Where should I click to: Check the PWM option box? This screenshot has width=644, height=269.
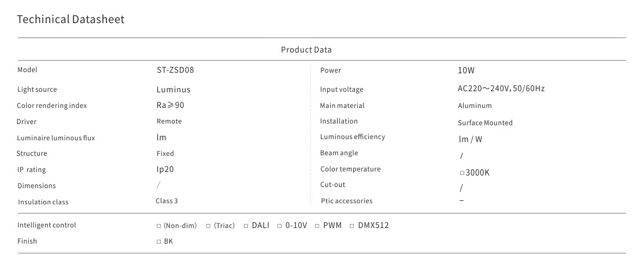(317, 226)
